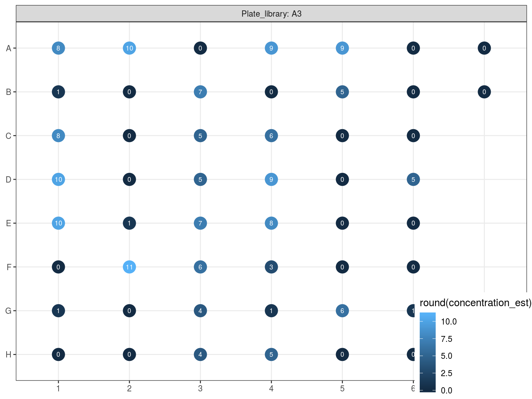Image resolution: width=532 pixels, height=399 pixels.
Task: Click well C4 showing value 6
Action: [271, 136]
